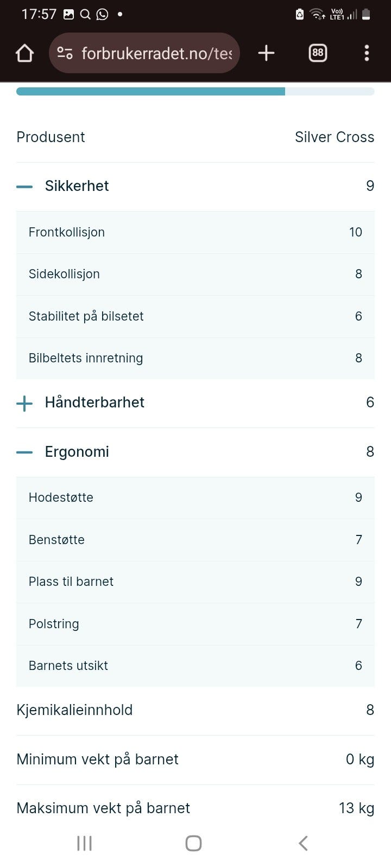This screenshot has width=391, height=868.
Task: Tap the forbrukerradet.no address bar
Action: (x=157, y=53)
